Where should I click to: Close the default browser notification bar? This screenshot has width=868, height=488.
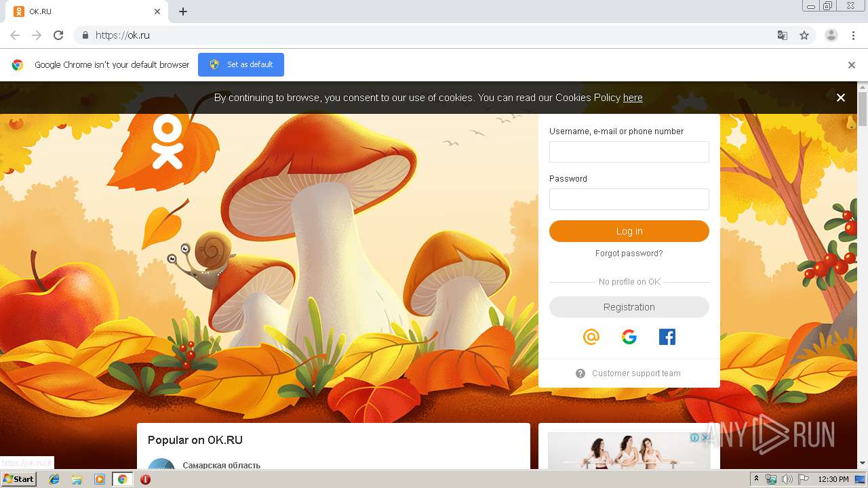(852, 65)
